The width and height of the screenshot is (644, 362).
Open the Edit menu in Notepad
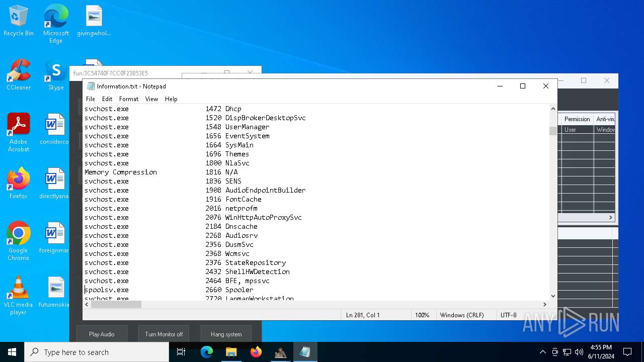click(x=107, y=99)
